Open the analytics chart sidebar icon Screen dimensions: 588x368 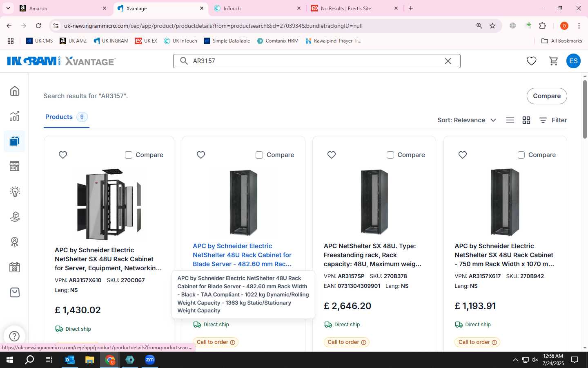(15, 116)
